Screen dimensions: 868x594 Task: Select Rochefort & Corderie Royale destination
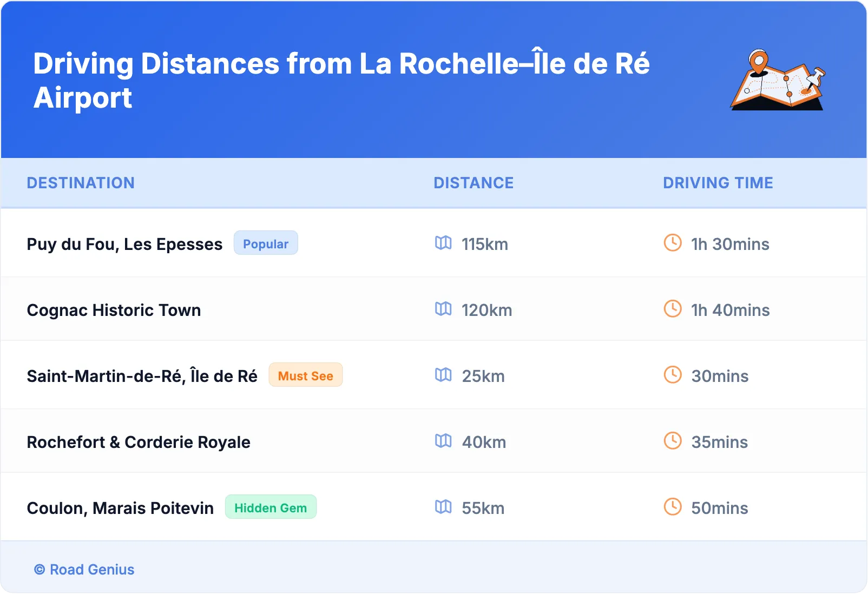pos(139,443)
